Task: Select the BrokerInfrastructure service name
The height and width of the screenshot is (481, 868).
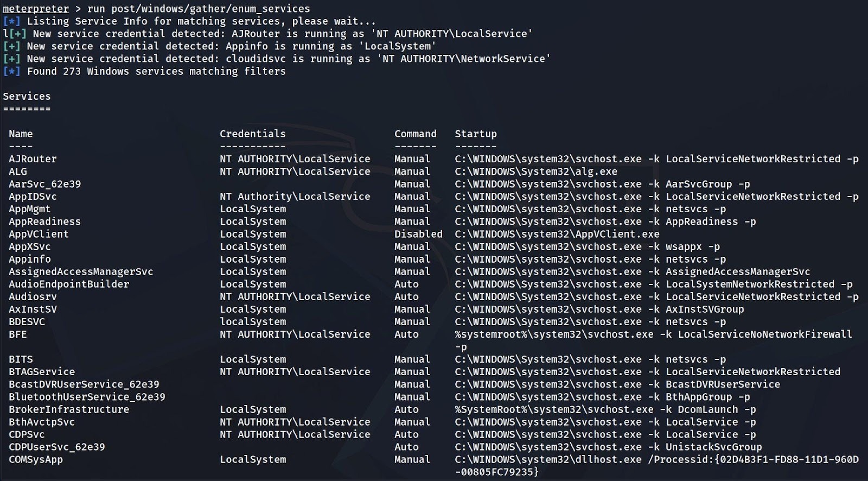Action: point(69,409)
